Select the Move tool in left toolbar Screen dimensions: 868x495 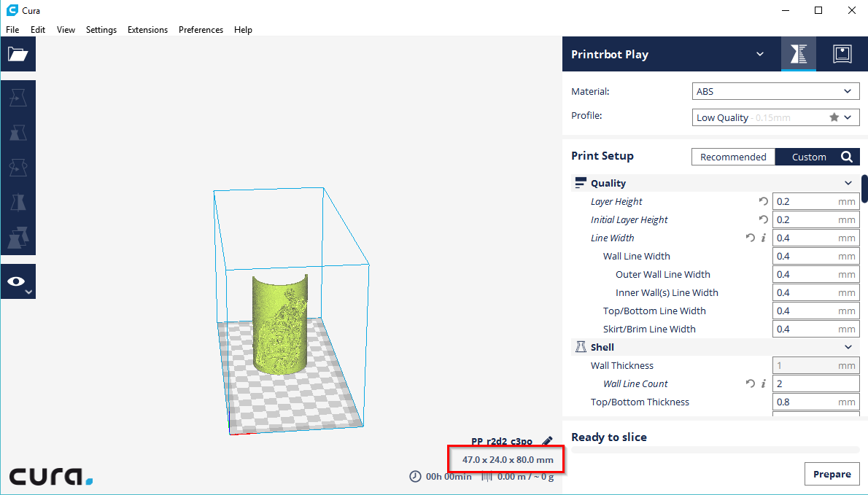[x=18, y=98]
